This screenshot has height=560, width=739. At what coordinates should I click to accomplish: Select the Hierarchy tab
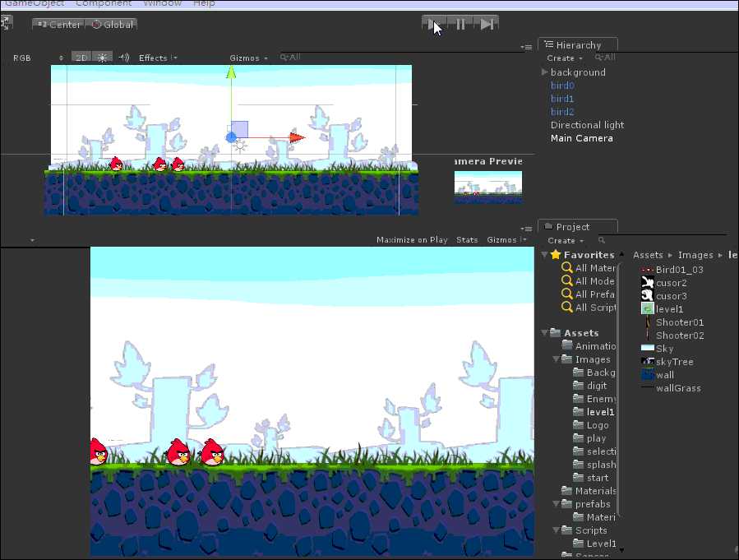click(578, 44)
